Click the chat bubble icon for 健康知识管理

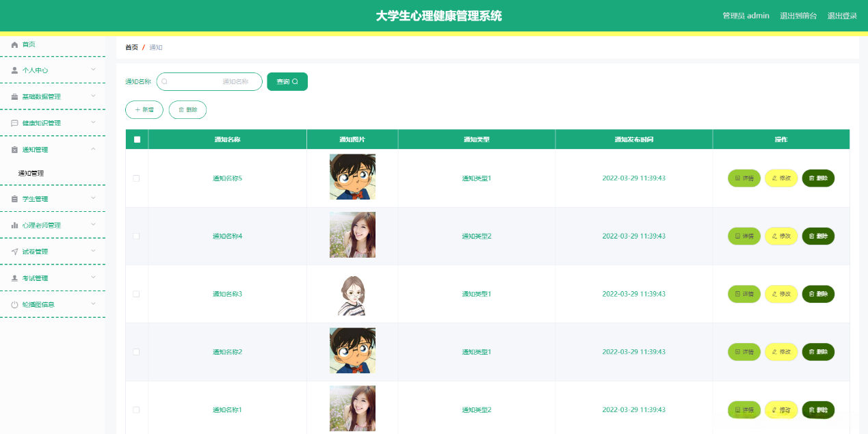[14, 124]
